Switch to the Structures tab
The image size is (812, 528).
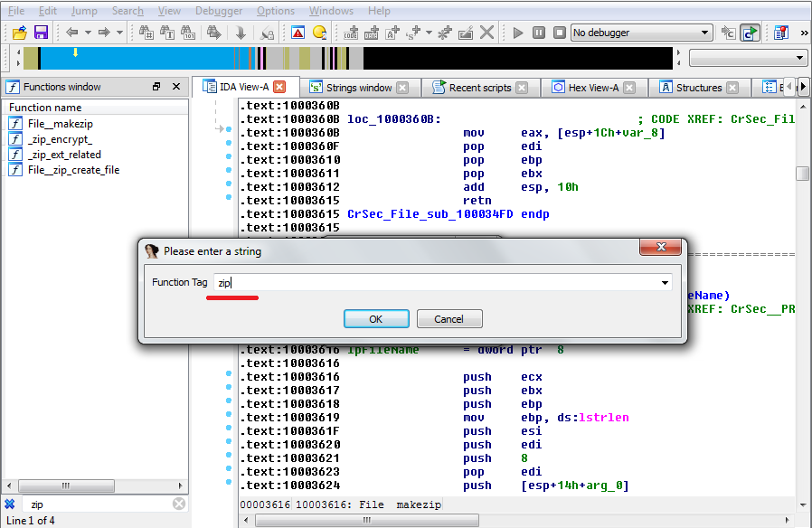[x=699, y=88]
